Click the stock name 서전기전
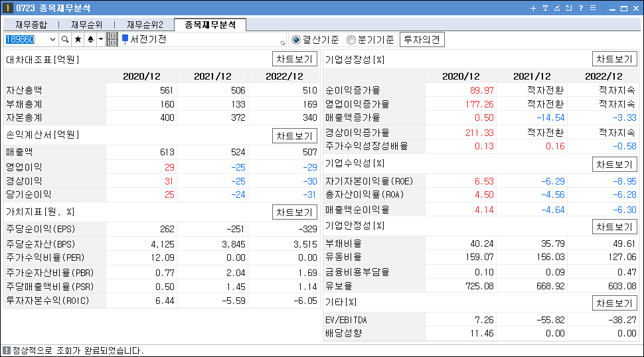Screen dimensions: 644x357 point(148,39)
